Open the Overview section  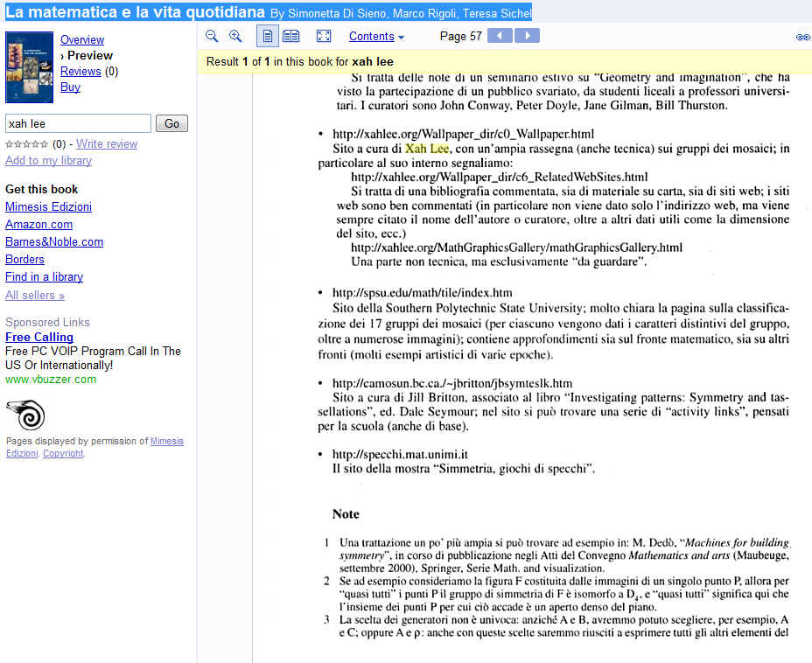(82, 39)
